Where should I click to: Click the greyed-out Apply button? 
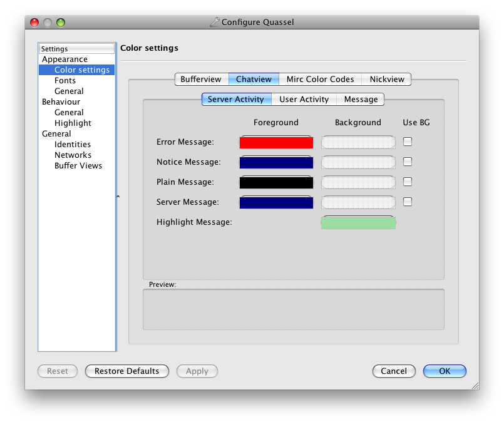pos(197,371)
